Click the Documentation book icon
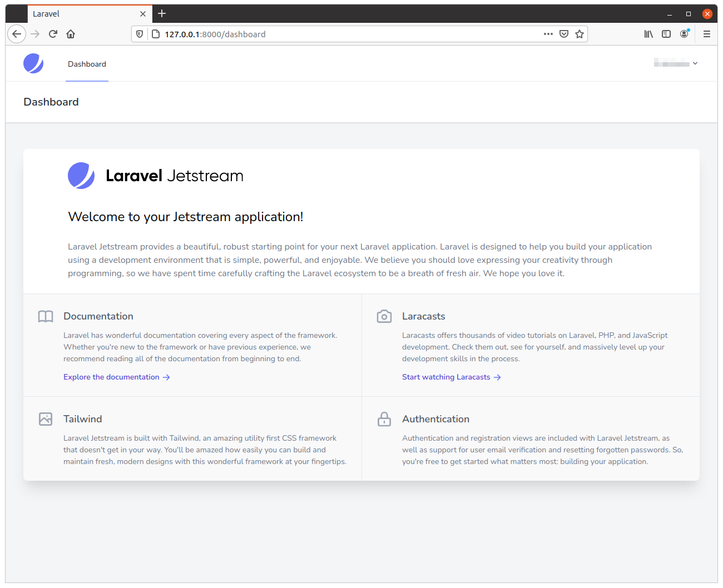723x588 pixels. point(46,316)
